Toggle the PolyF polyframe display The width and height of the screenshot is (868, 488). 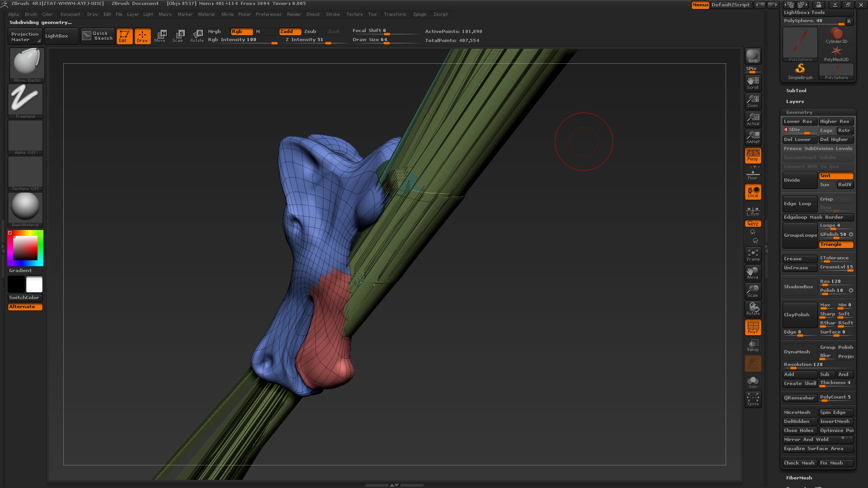[x=752, y=327]
